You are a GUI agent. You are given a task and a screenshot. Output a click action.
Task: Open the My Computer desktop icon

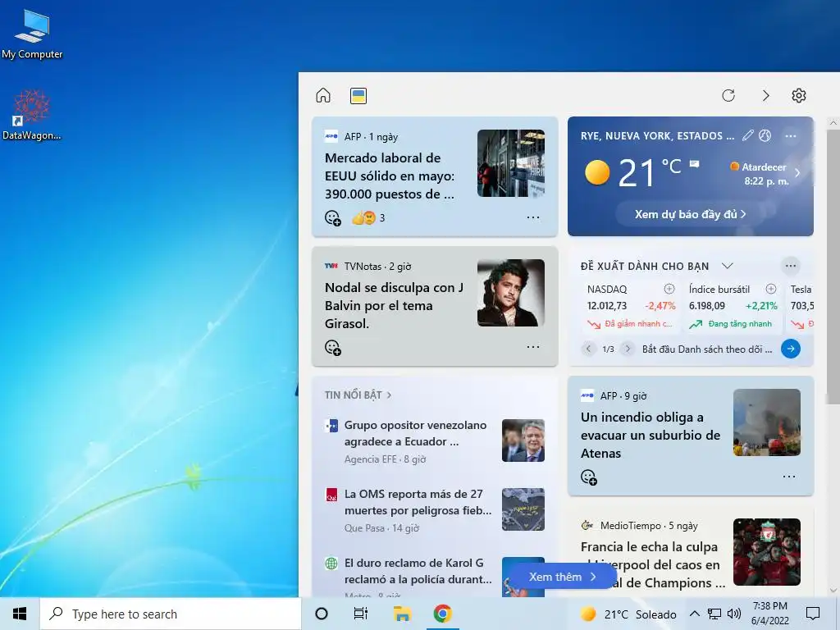32,34
